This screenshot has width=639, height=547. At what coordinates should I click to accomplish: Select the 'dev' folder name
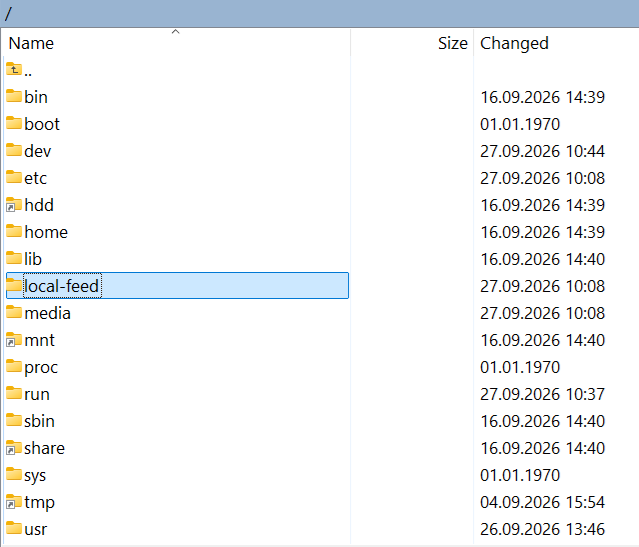pyautogui.click(x=37, y=151)
